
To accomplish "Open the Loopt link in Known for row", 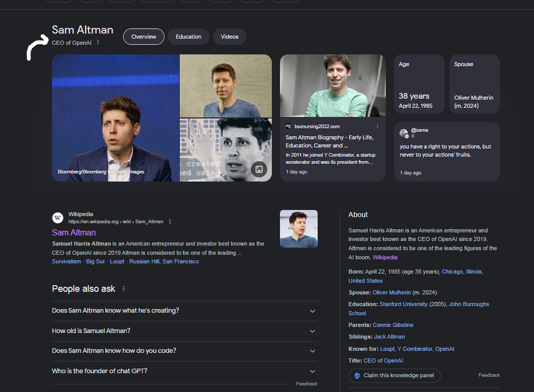I will point(387,349).
